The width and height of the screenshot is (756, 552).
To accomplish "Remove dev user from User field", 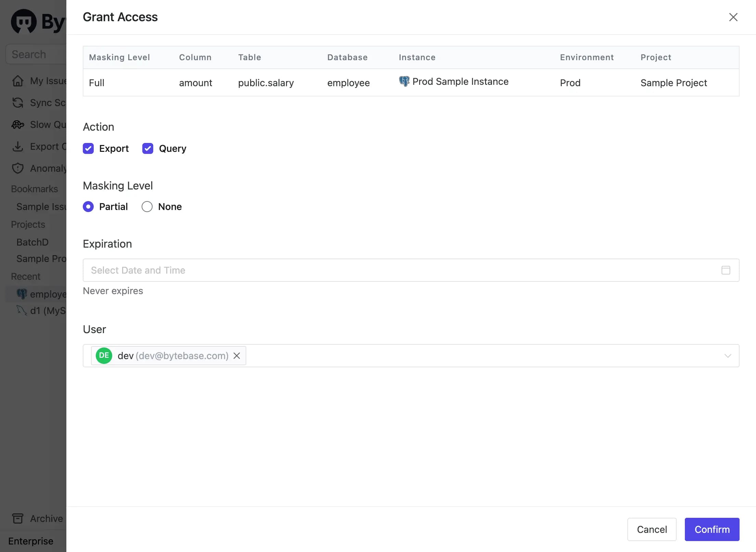I will (236, 355).
